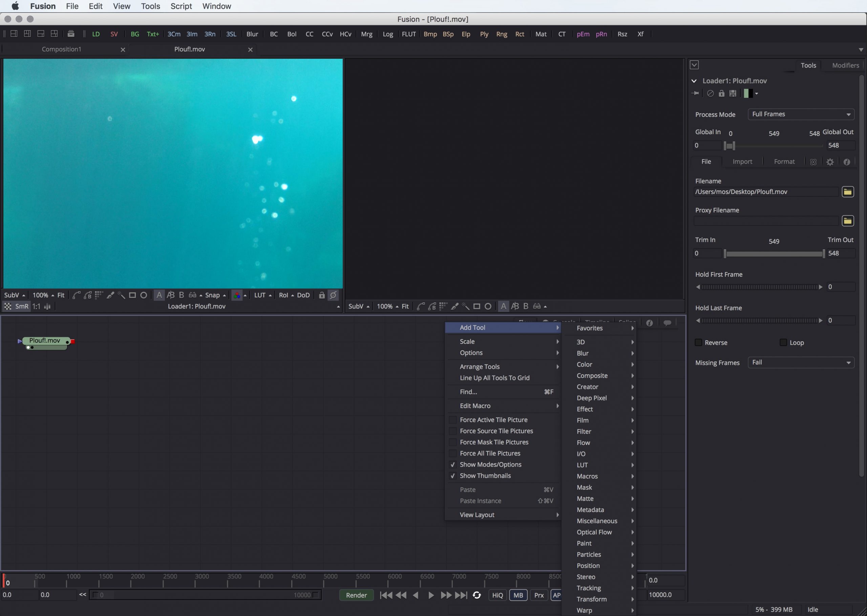Click the controls visibility icon beside viewer lock
Screen dimensions: 867x616
pos(333,295)
